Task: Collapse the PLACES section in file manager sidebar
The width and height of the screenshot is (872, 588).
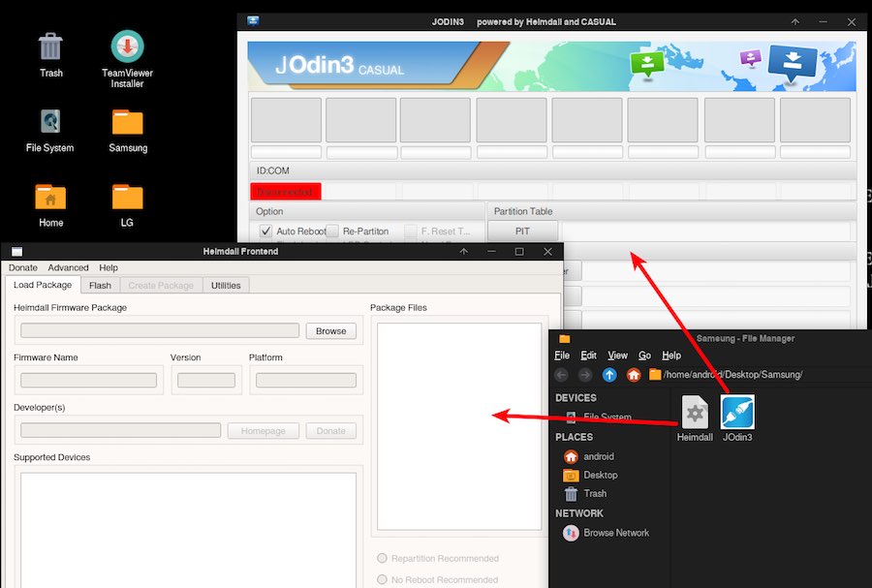Action: [x=574, y=437]
